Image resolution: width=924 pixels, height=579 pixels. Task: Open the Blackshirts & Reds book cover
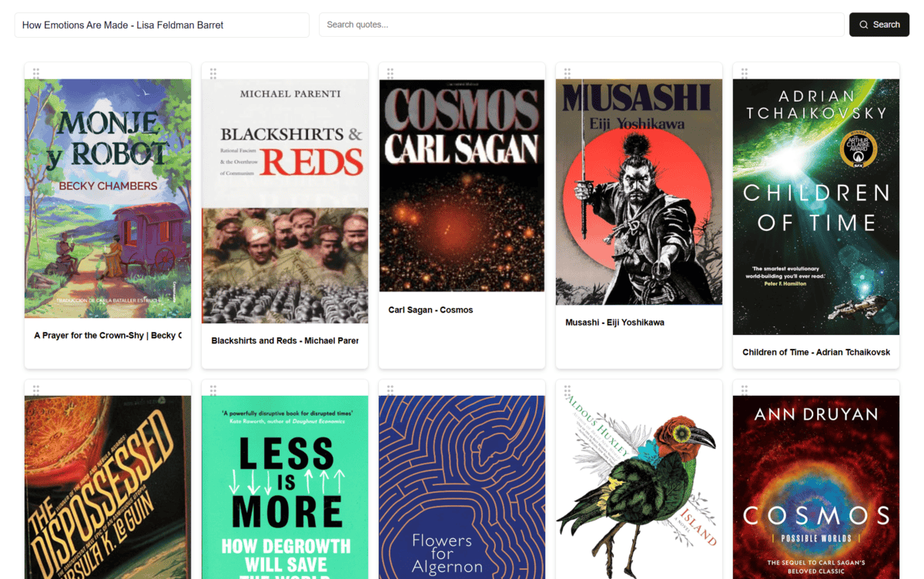pos(285,201)
